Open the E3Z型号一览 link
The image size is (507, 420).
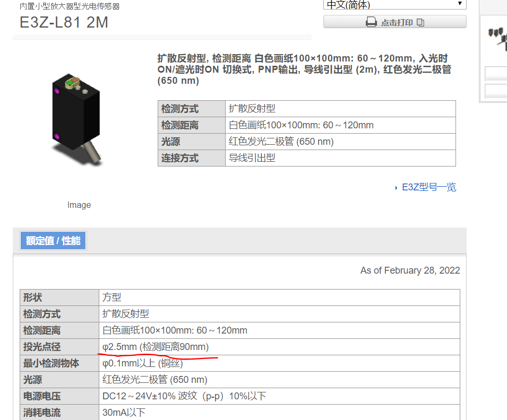point(429,187)
